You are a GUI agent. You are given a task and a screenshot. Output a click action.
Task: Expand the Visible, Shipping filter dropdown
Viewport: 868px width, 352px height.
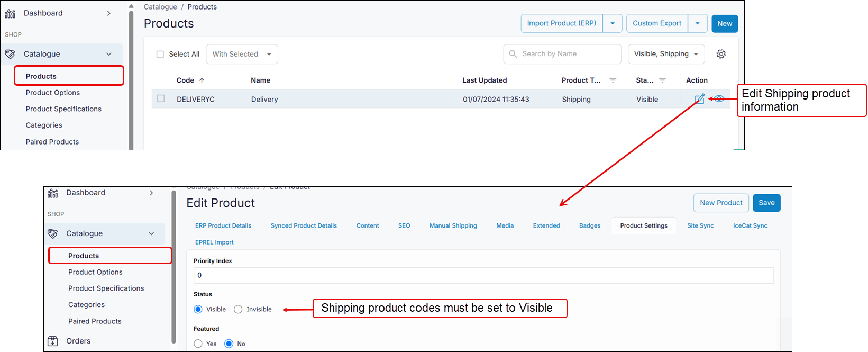[x=666, y=54]
